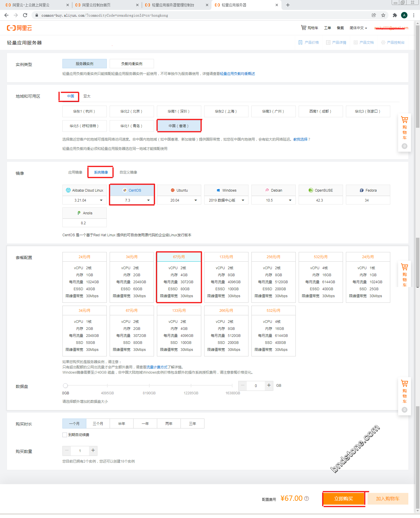Click the minus icon to decrease data disk size
This screenshot has height=518, width=420.
pyautogui.click(x=243, y=385)
